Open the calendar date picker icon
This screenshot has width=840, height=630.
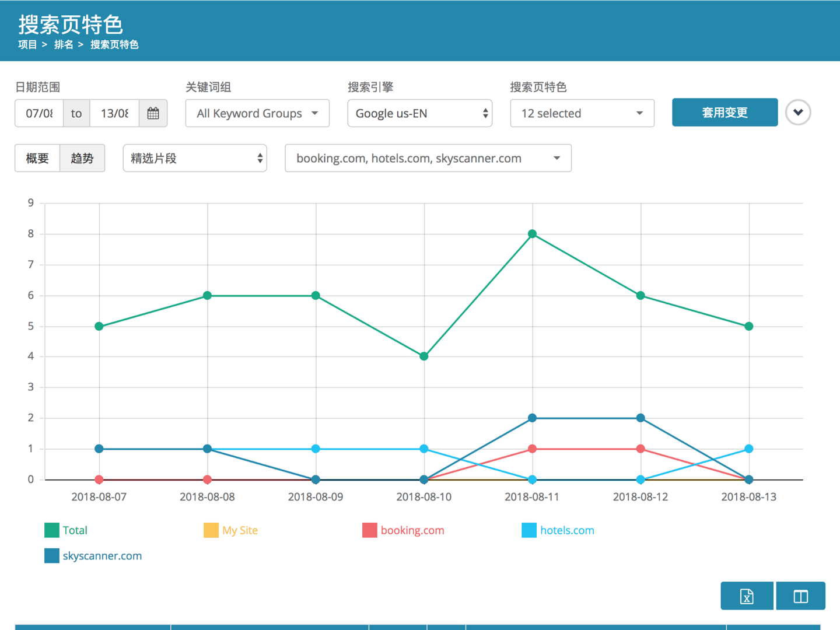[x=153, y=113]
